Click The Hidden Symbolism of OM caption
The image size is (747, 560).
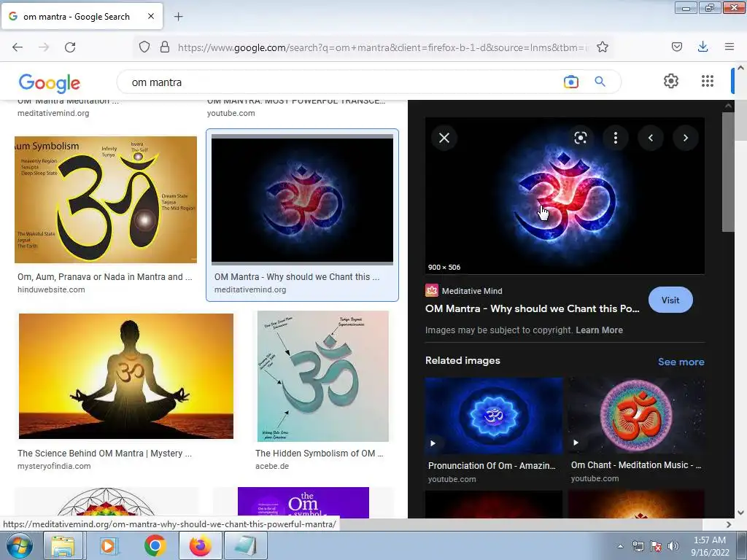click(x=320, y=454)
